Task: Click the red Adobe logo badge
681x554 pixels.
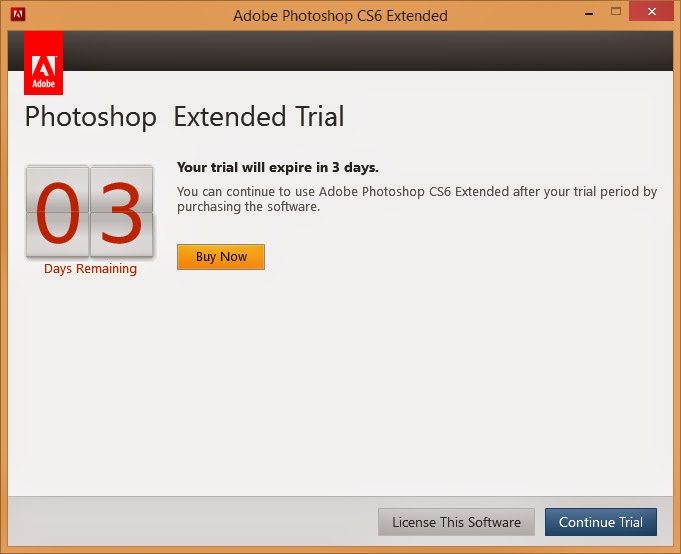Action: [43, 63]
